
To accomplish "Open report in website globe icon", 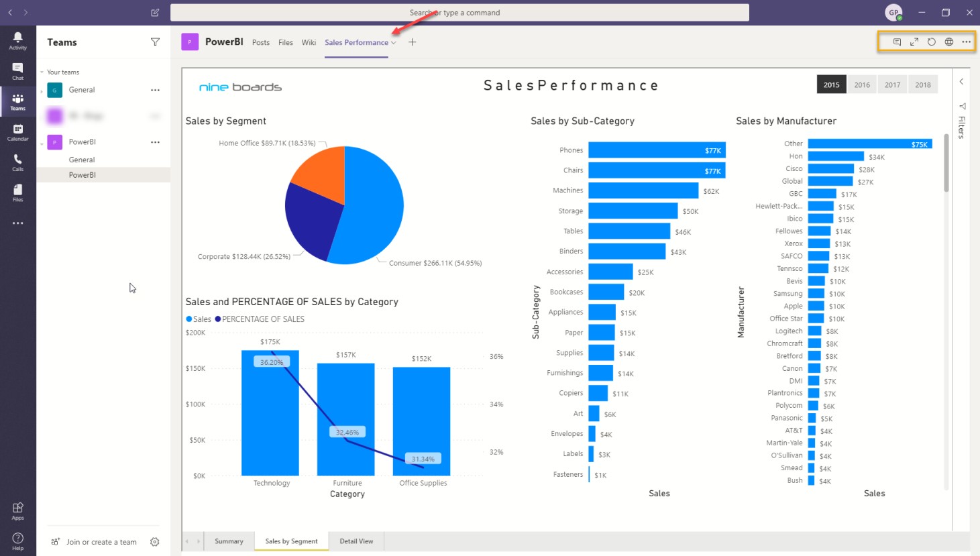I will pos(949,42).
